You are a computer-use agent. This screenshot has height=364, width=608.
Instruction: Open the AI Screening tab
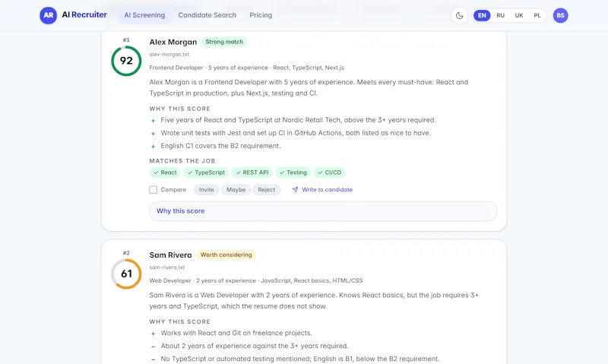point(144,15)
